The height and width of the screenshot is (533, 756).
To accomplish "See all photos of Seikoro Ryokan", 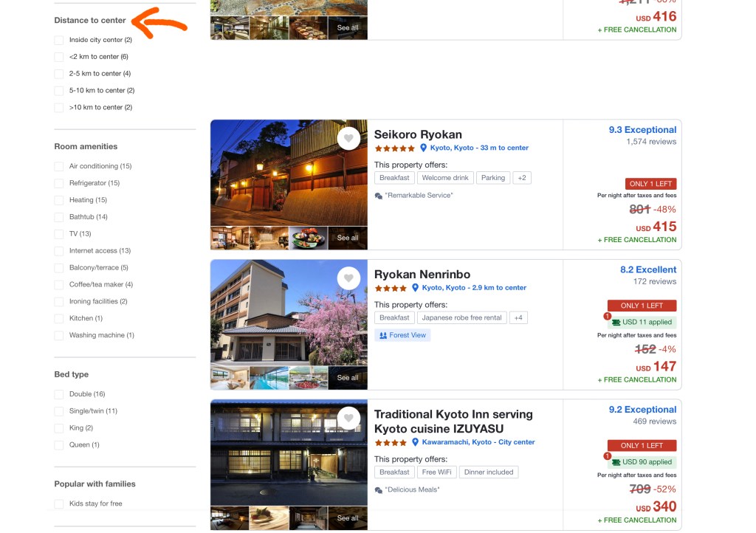I will click(348, 238).
